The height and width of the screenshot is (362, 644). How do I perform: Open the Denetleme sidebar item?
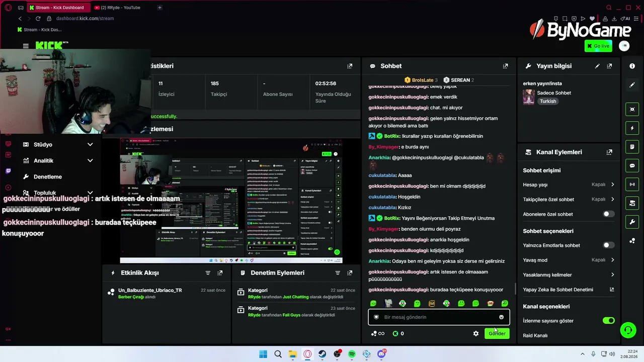48,176
